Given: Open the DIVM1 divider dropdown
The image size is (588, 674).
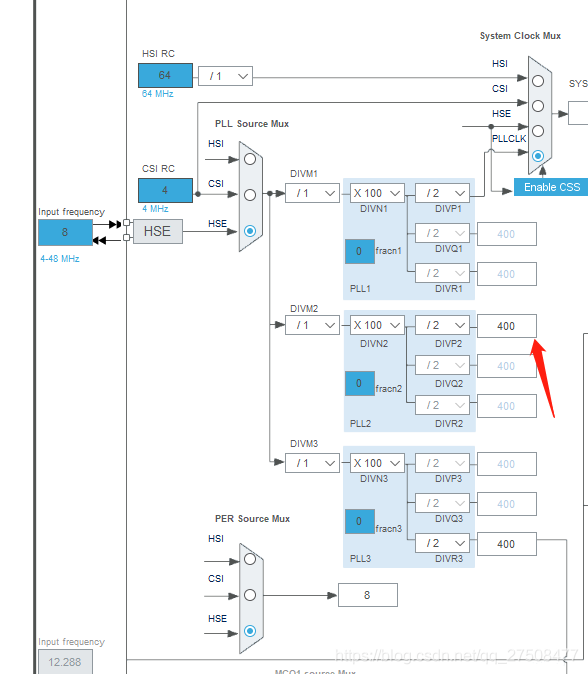Looking at the screenshot, I should coord(312,193).
